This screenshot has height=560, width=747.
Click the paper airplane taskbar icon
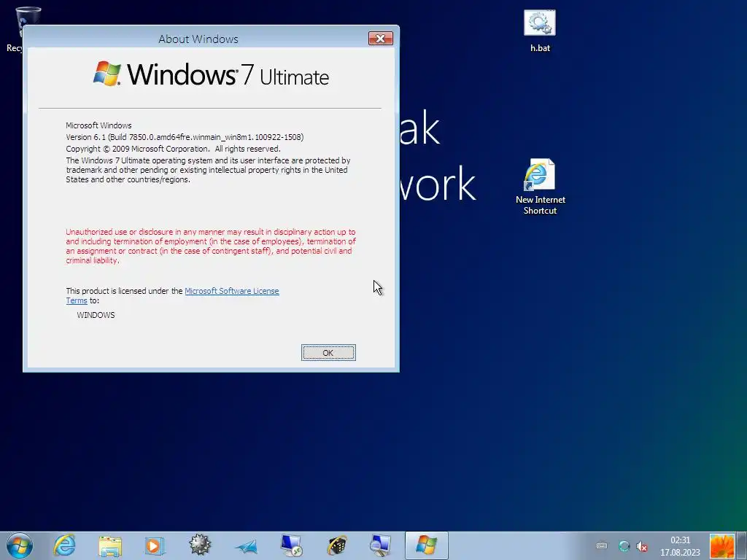point(246,547)
